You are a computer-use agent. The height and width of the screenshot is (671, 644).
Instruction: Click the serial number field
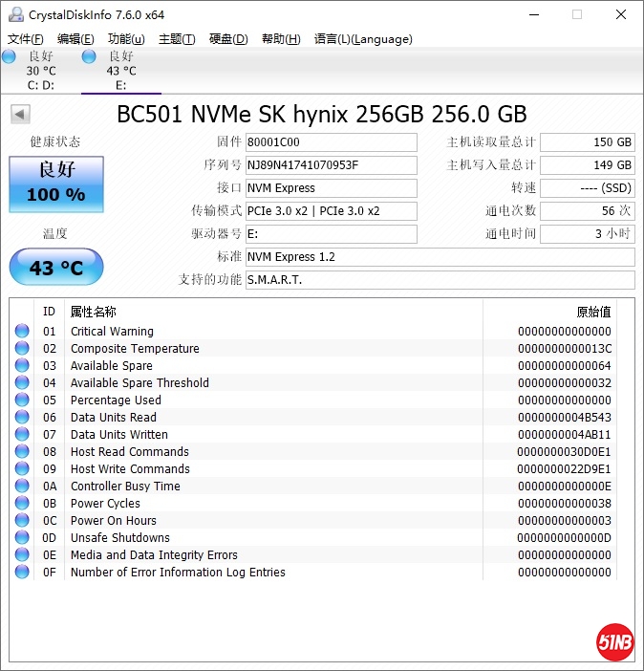pos(331,165)
